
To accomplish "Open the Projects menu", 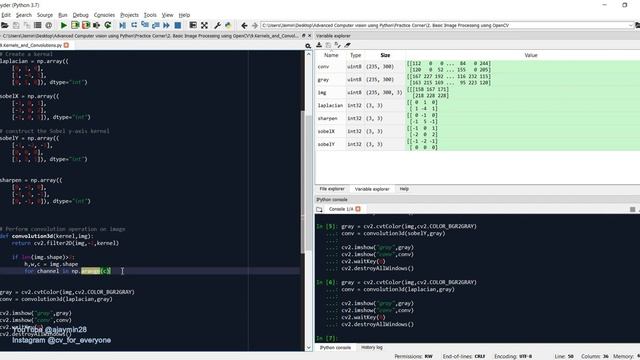I will click(129, 15).
